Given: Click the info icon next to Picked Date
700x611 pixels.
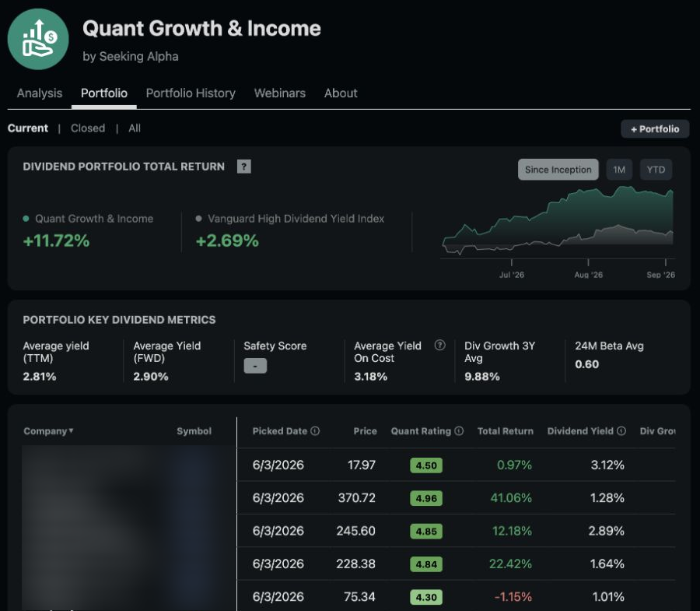Looking at the screenshot, I should pyautogui.click(x=315, y=431).
